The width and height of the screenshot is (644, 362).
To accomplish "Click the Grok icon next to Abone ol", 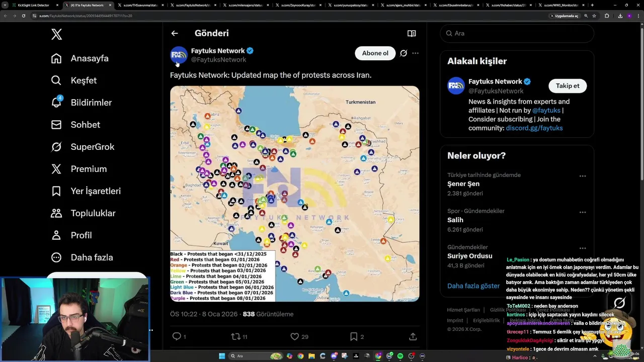I will pos(404,53).
